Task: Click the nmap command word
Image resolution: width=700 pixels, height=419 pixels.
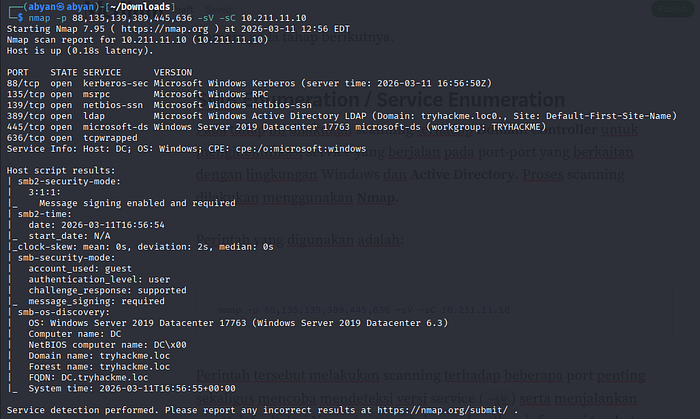Action: (x=39, y=18)
